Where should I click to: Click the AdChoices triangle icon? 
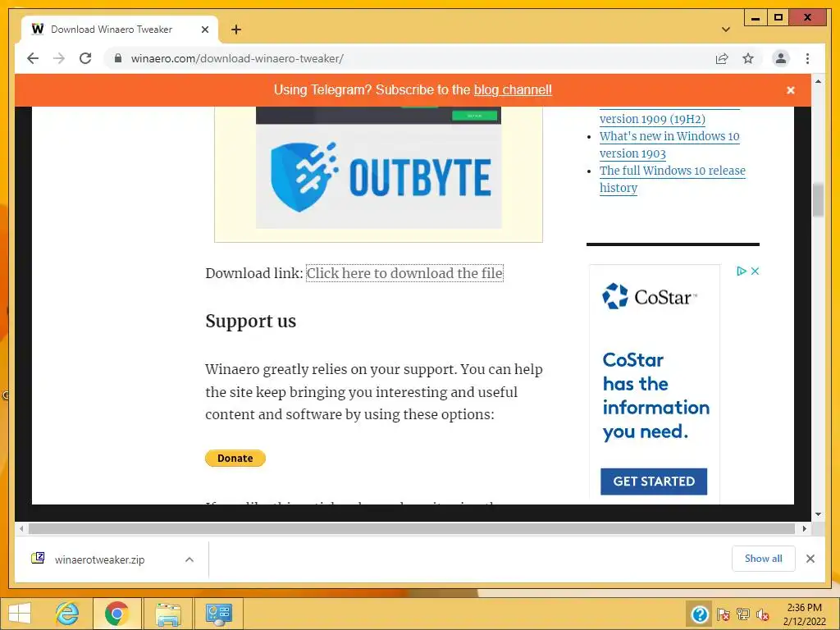coord(742,271)
